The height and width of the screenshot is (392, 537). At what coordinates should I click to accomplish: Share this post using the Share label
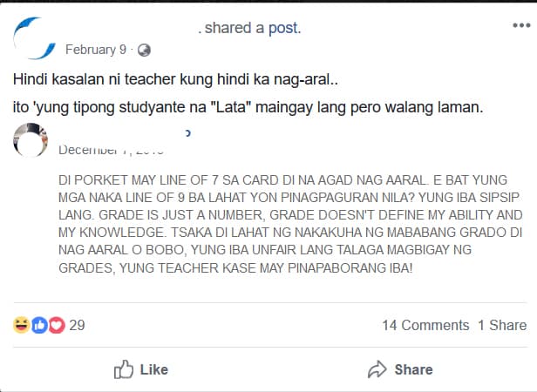[413, 369]
